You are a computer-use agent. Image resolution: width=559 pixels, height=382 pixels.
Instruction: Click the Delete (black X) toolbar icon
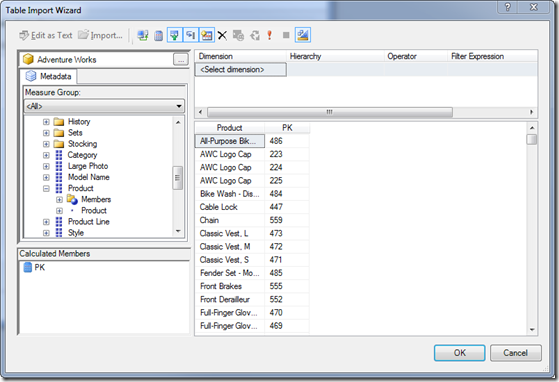coord(222,35)
